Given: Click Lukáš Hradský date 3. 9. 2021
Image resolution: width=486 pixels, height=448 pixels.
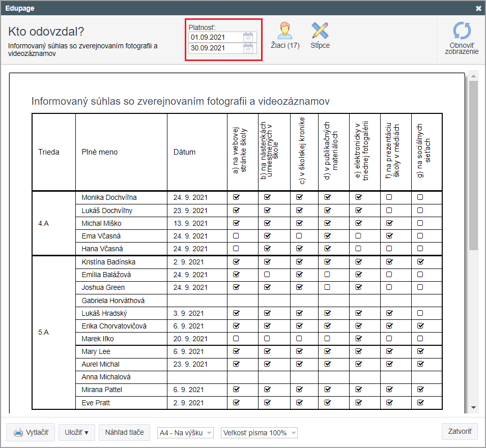Looking at the screenshot, I should point(188,313).
